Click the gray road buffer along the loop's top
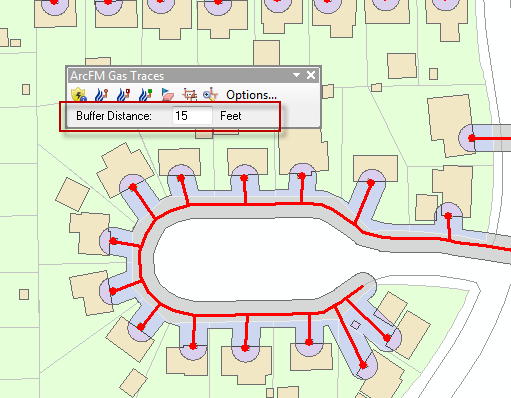This screenshot has height=398, width=511. coord(253,212)
